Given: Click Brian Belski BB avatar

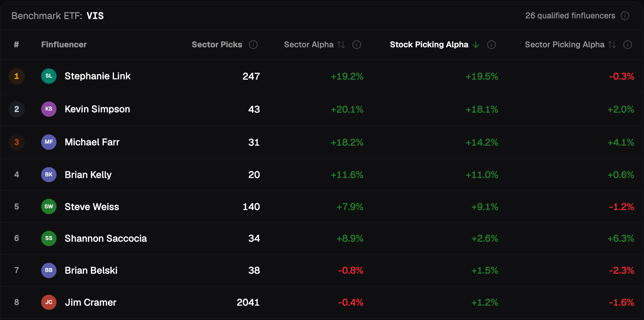Looking at the screenshot, I should click(x=49, y=270).
